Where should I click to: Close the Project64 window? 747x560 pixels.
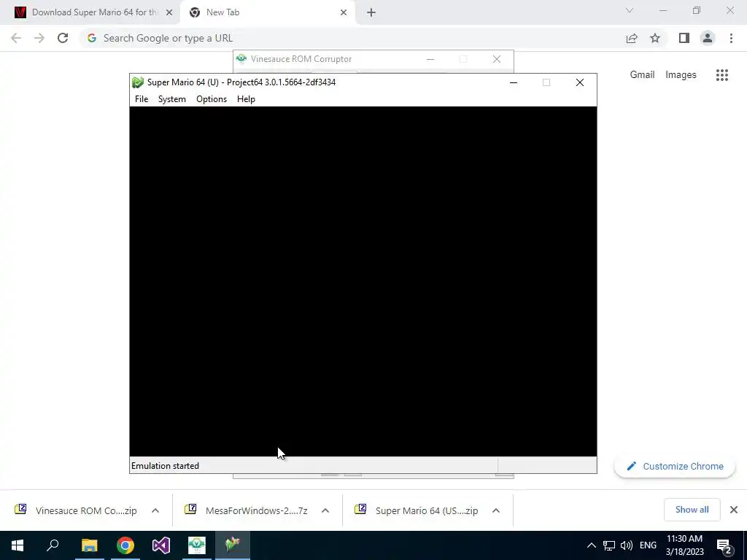tap(580, 82)
